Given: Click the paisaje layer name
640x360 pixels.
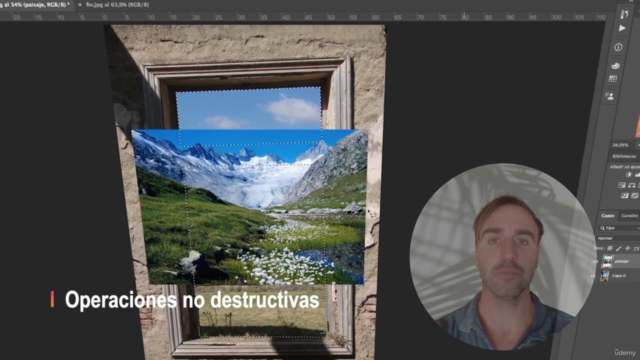Looking at the screenshot, I should tap(622, 261).
